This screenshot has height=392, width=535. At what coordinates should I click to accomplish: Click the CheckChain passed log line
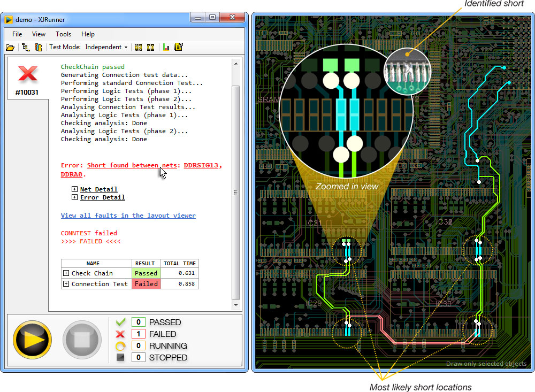coord(93,67)
